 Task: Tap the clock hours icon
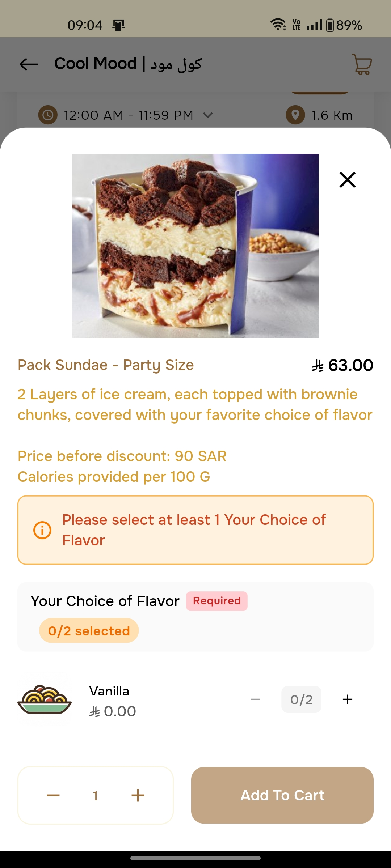click(48, 115)
